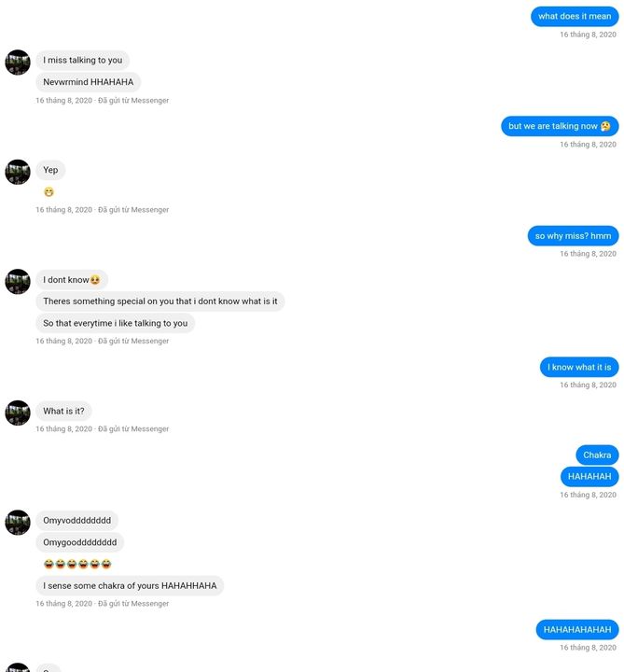This screenshot has width=624, height=672.
Task: Select the "Nevwrmind HHAHAHA" message
Action: [x=89, y=82]
